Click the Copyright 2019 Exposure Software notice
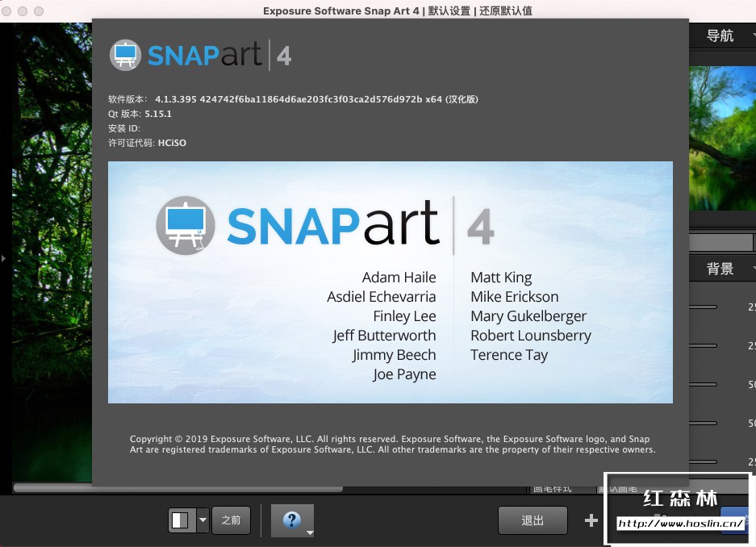 [392, 445]
